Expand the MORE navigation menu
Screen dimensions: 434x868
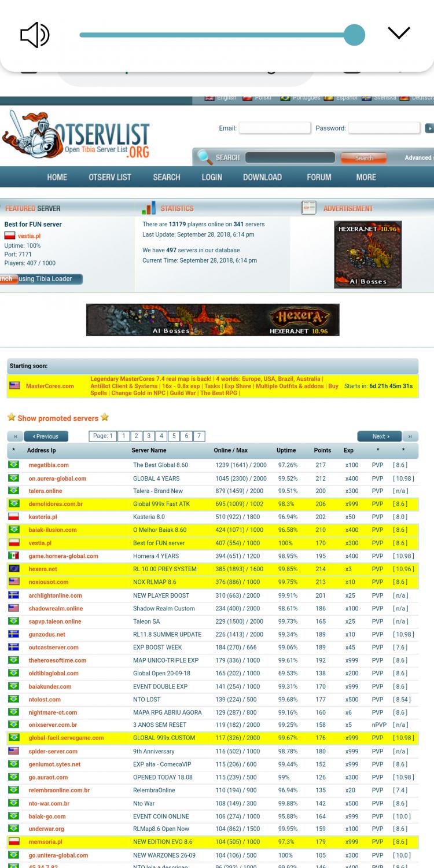(x=366, y=177)
